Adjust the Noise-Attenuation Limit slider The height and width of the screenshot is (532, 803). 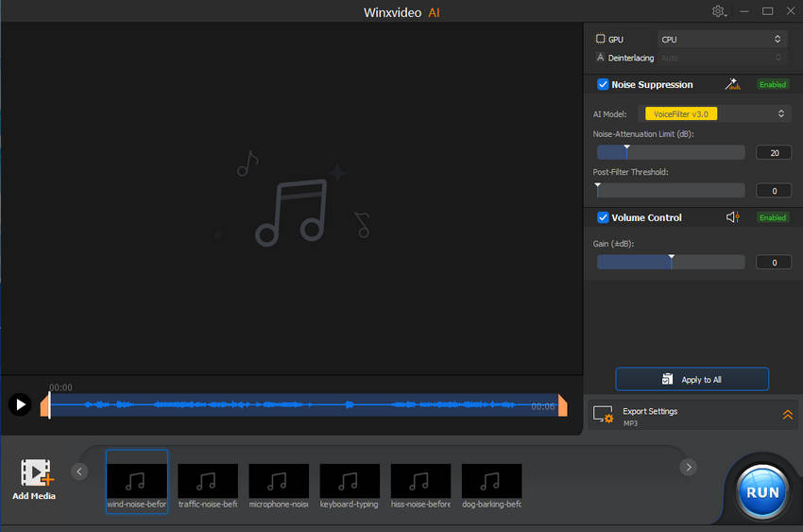coord(671,152)
